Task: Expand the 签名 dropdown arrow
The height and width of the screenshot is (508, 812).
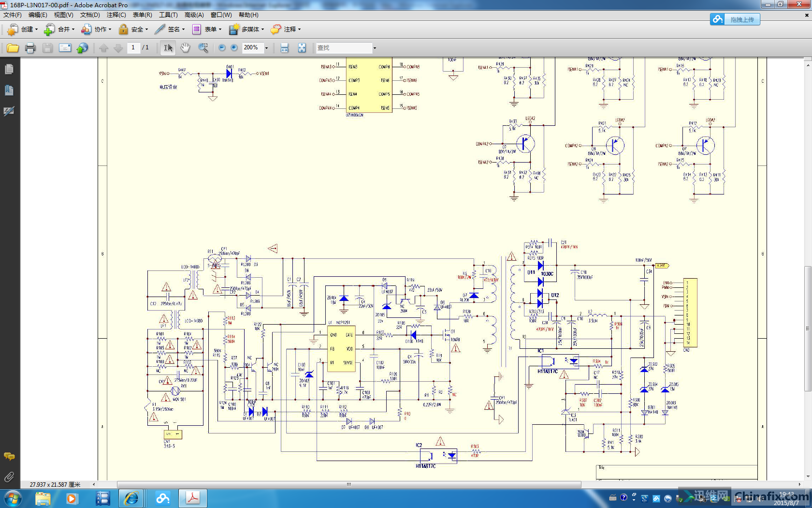Action: click(183, 30)
